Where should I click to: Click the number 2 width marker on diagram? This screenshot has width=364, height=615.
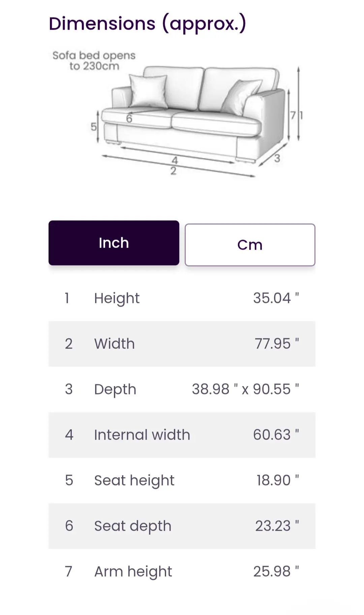pyautogui.click(x=173, y=171)
